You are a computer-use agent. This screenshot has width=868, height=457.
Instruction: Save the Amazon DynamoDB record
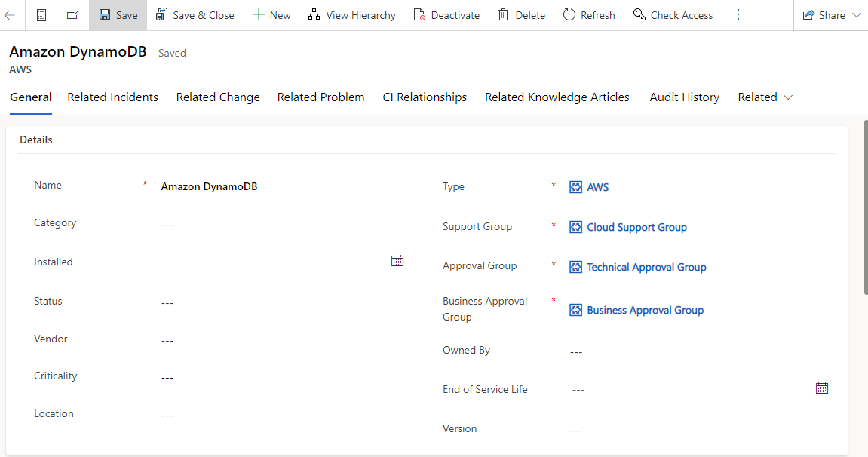118,15
